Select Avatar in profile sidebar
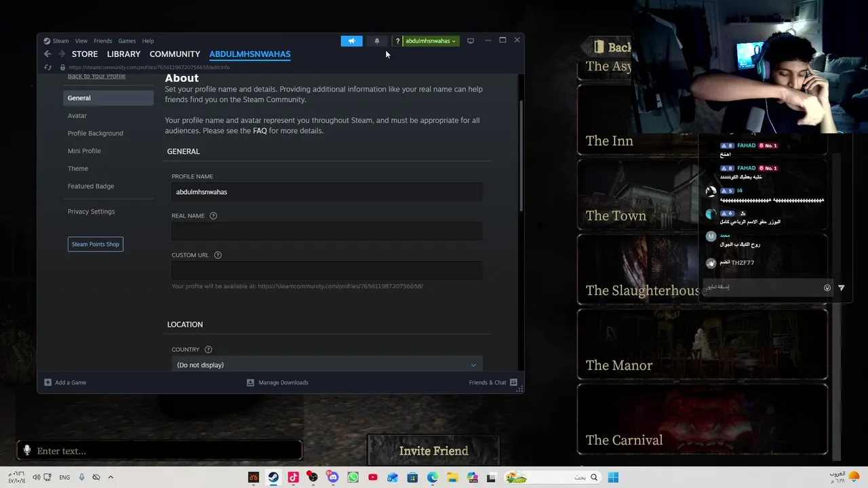868x488 pixels. pyautogui.click(x=77, y=115)
